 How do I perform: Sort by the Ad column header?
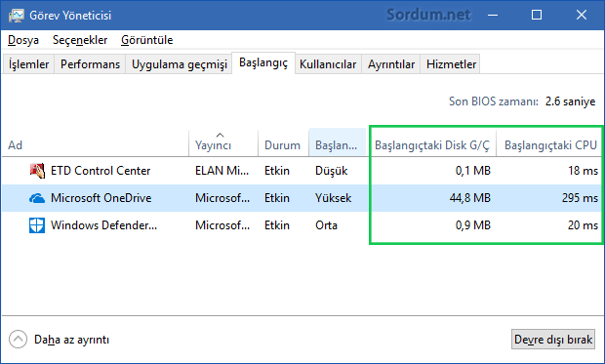click(96, 143)
